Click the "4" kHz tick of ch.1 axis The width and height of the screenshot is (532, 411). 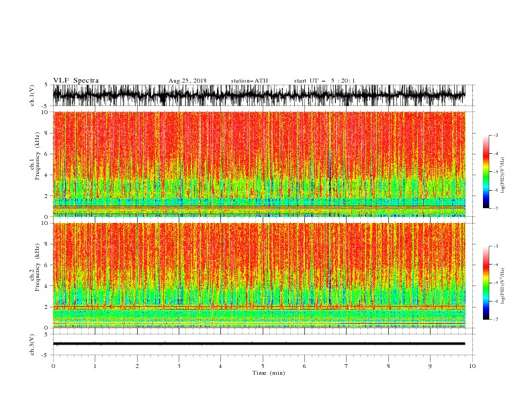tap(47, 175)
